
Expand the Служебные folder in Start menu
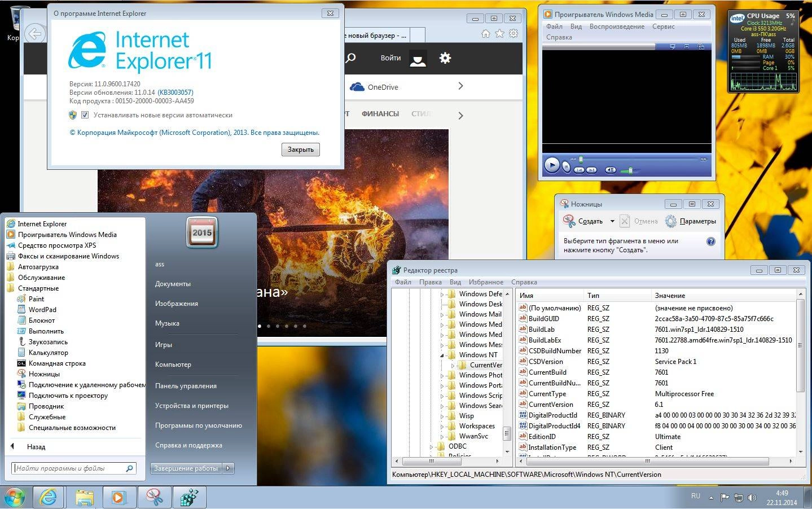point(47,417)
